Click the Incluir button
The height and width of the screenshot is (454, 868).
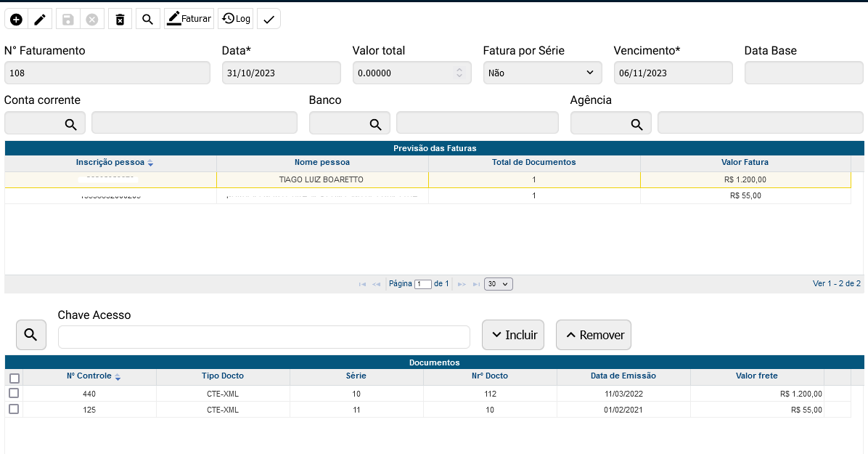click(513, 335)
